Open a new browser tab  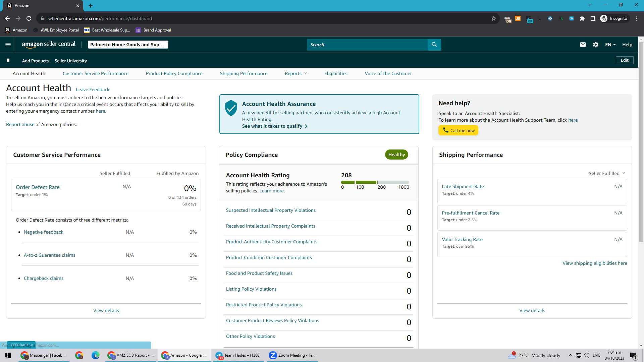click(x=91, y=6)
